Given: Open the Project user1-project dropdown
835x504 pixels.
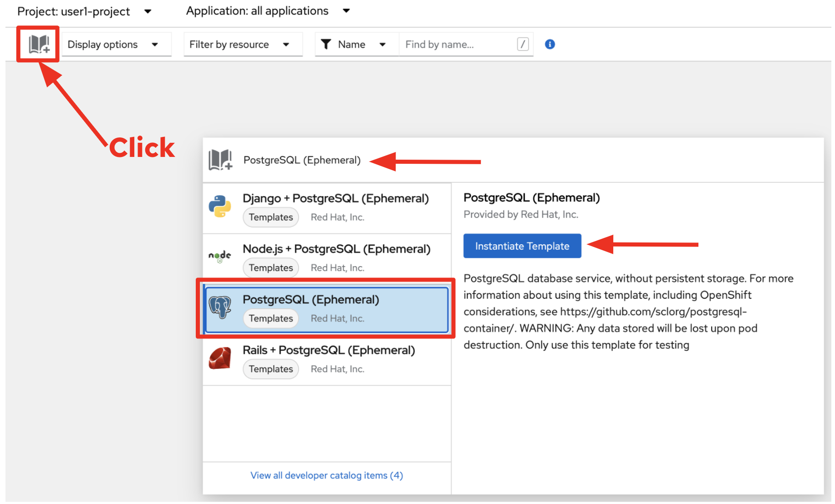Looking at the screenshot, I should click(84, 11).
